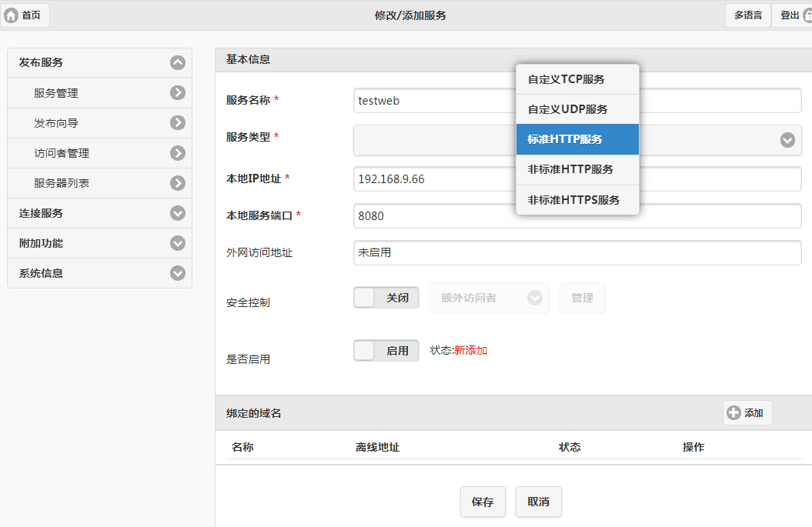Click the lock icon next to 登出

[807, 15]
